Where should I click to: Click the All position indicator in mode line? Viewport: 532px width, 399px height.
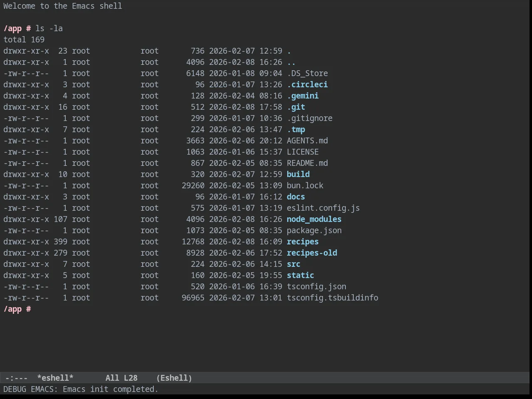point(112,378)
